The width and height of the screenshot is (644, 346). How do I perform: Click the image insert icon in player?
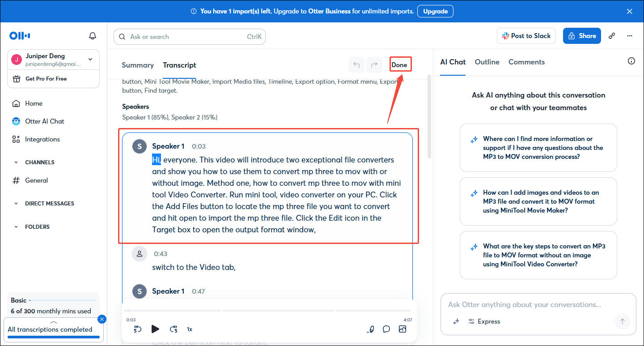(x=402, y=329)
